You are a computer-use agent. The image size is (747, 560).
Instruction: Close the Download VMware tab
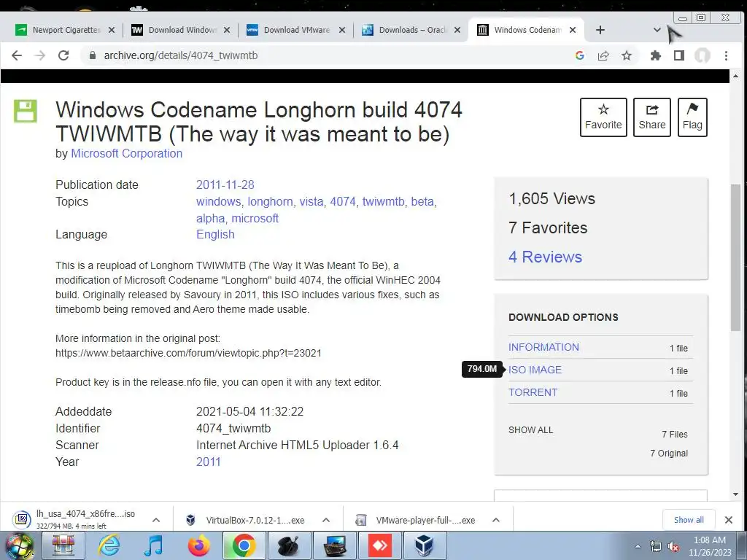[342, 30]
